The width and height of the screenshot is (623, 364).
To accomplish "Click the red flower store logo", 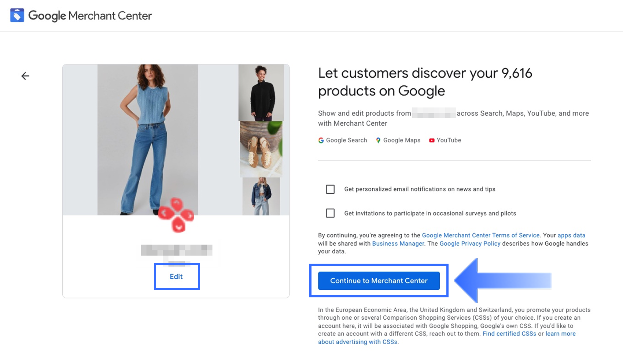I will pos(176,215).
